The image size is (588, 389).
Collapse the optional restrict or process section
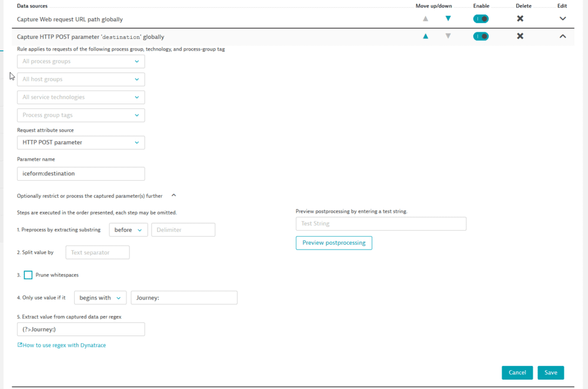pos(173,196)
